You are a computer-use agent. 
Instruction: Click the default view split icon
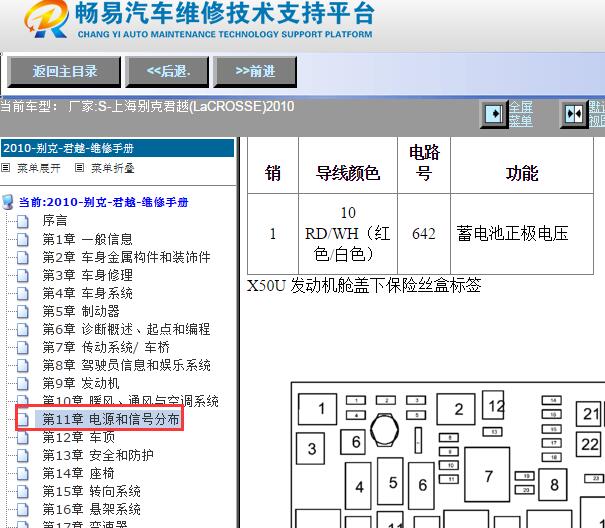click(x=574, y=114)
